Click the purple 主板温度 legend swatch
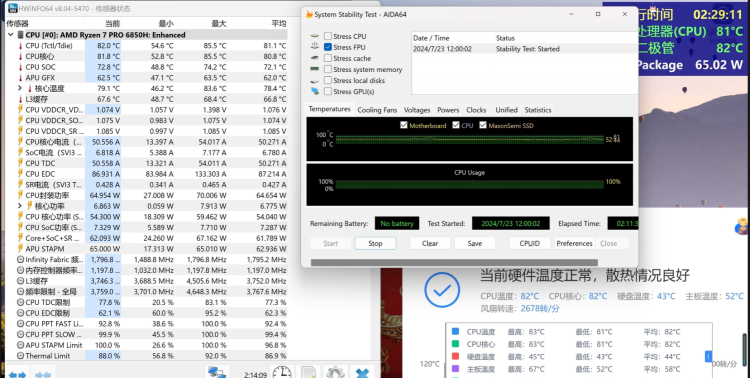Viewport: 750px width, 378px height. pyautogui.click(x=455, y=369)
